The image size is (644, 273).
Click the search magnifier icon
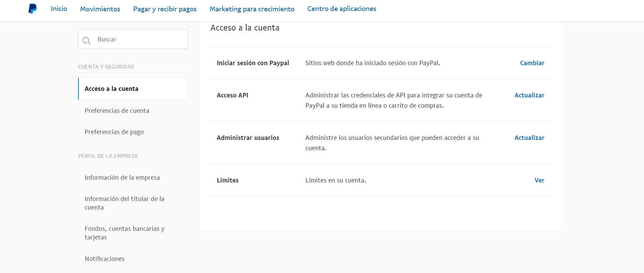[x=87, y=41]
